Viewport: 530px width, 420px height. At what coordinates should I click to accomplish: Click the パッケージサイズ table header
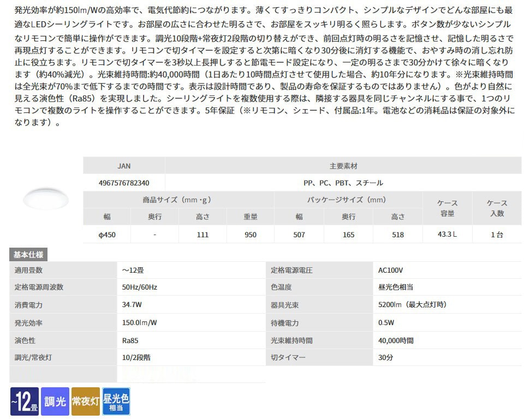click(348, 200)
